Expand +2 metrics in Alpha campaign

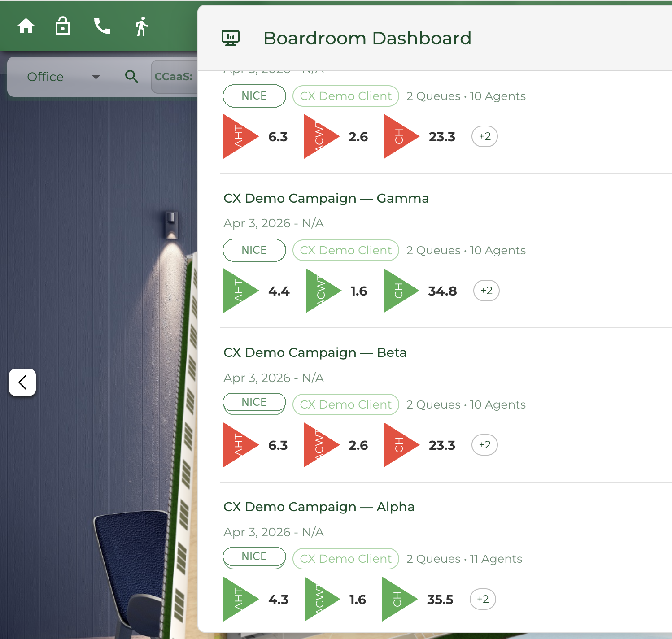[483, 599]
